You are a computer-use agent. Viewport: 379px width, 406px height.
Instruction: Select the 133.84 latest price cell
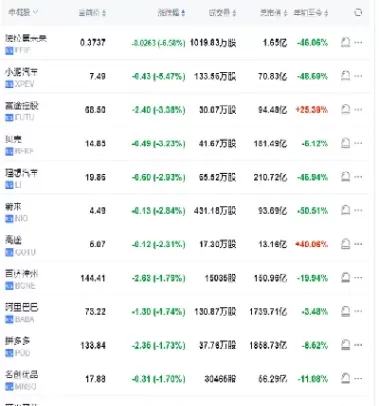click(93, 345)
